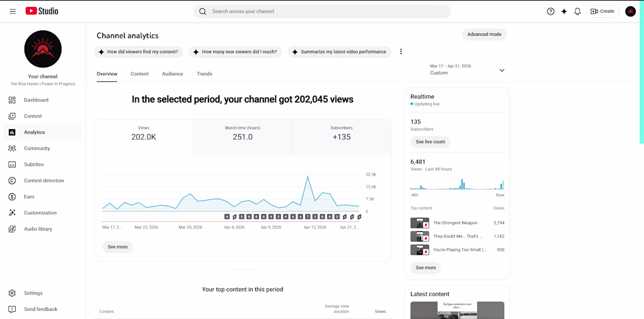Click the chart marker showing 7 videos

307,217
